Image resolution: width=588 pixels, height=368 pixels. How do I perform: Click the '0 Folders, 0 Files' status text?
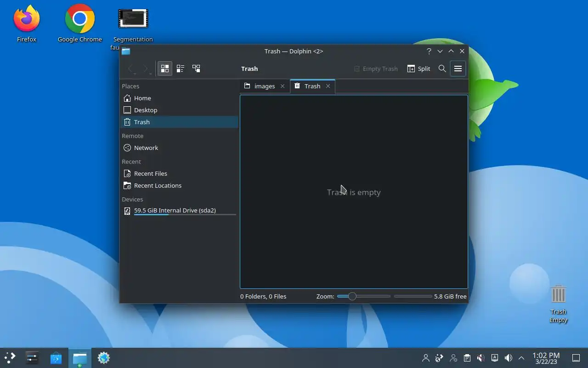(263, 296)
